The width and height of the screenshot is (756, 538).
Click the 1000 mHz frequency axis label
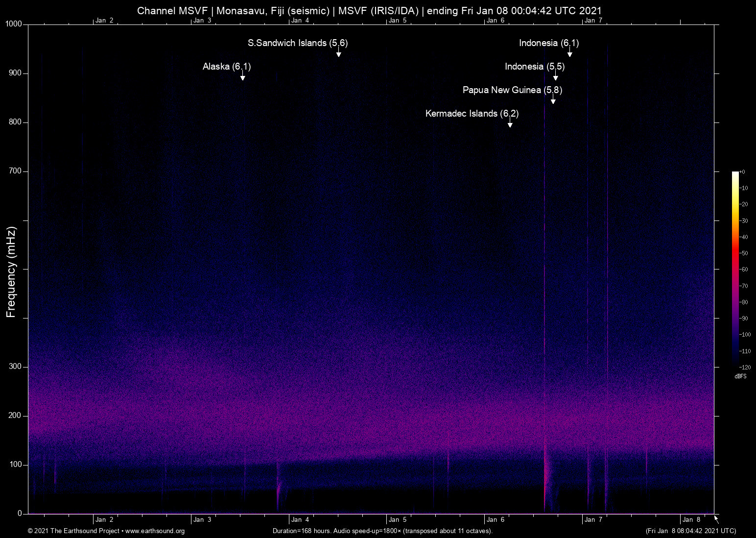(x=13, y=24)
